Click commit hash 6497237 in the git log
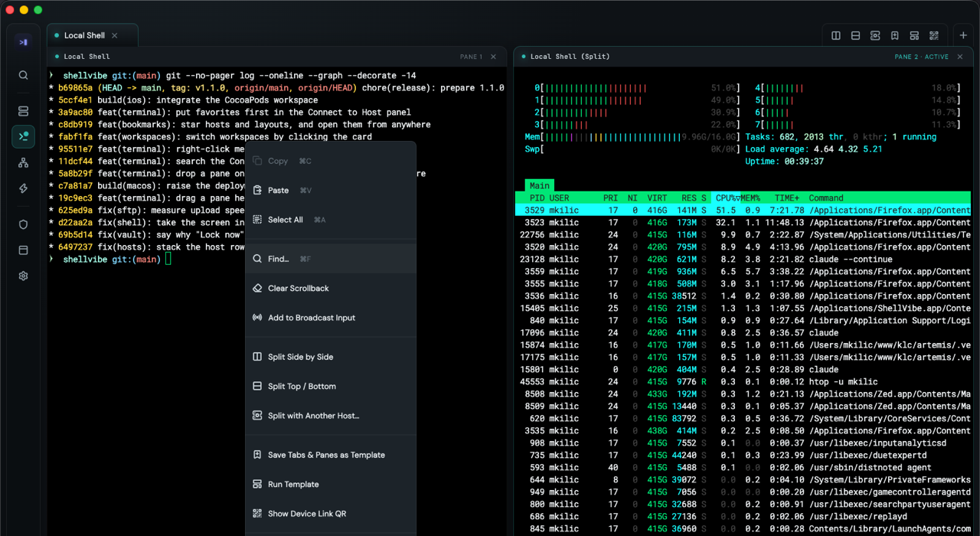This screenshot has height=536, width=980. pyautogui.click(x=75, y=247)
